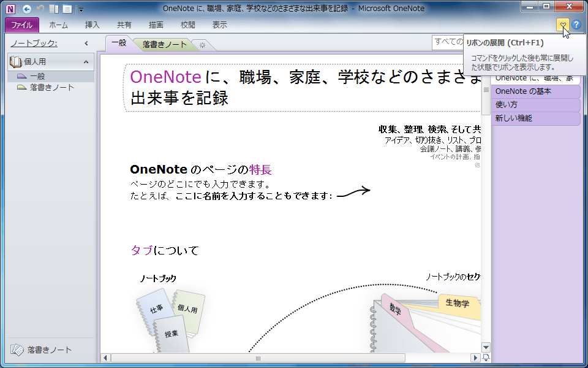Toggle the Full Page View icon
The image size is (588, 368).
[x=67, y=9]
